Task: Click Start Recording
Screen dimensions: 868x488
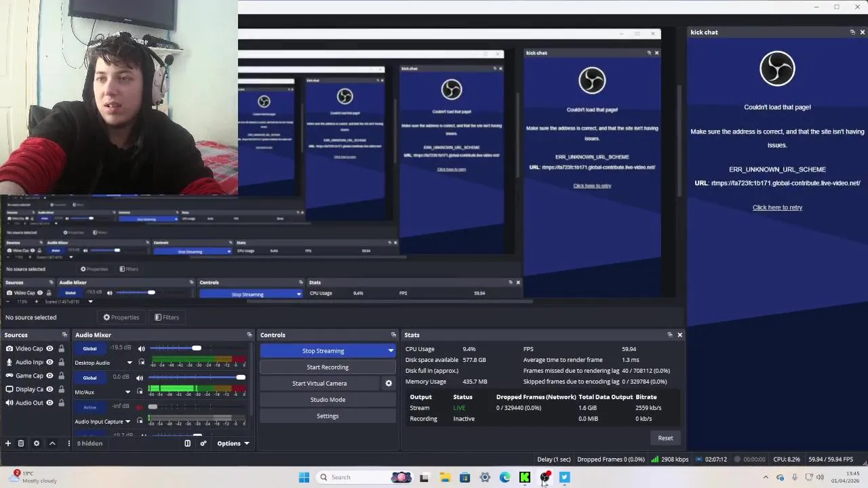Action: pos(328,367)
